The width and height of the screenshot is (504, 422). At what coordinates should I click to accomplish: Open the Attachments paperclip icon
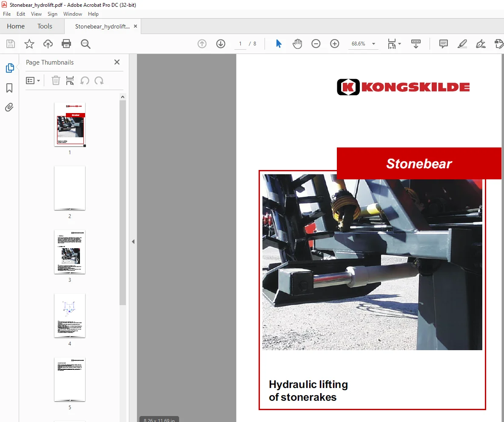9,107
